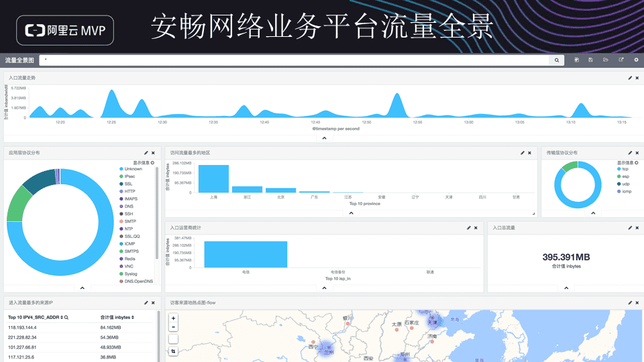
Task: Collapse the spy panel under 入口流量走势 chart
Action: (324, 138)
